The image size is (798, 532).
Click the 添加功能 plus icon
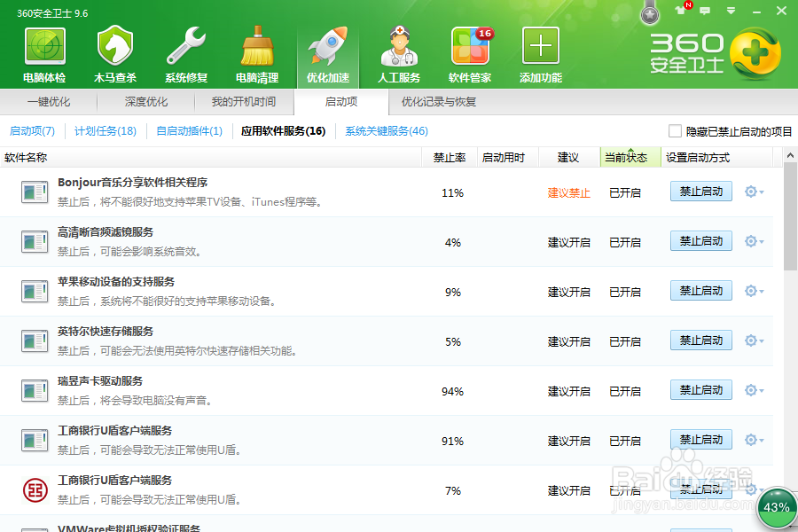pos(540,53)
